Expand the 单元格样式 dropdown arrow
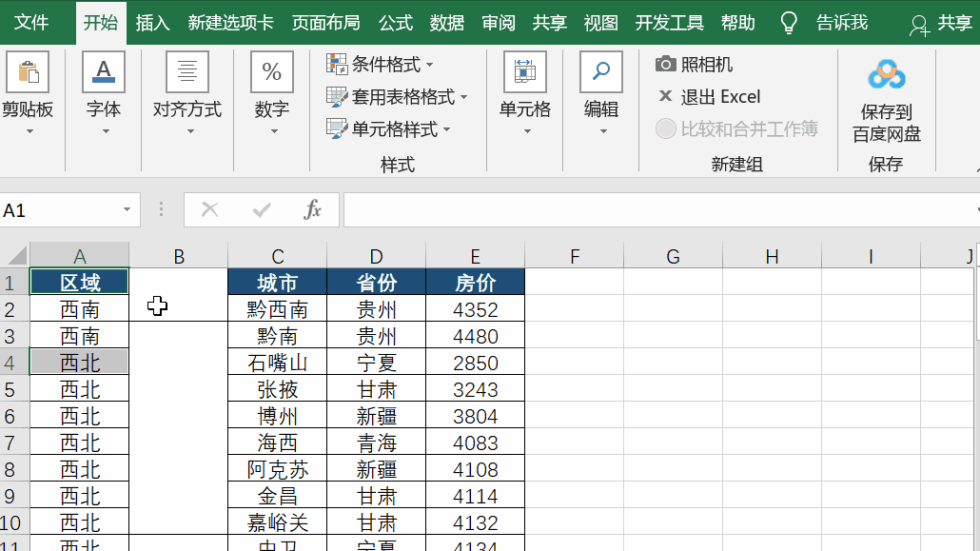 point(446,129)
